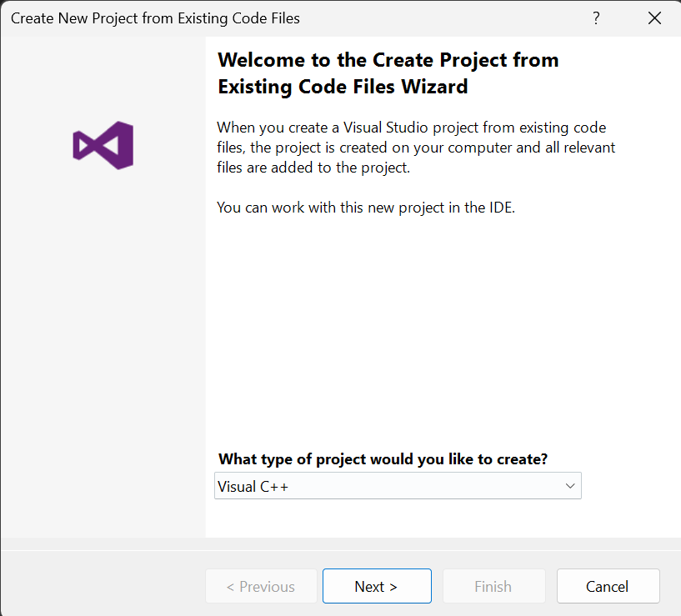Click the 'What type of project' label
This screenshot has height=616, width=681.
coord(383,458)
